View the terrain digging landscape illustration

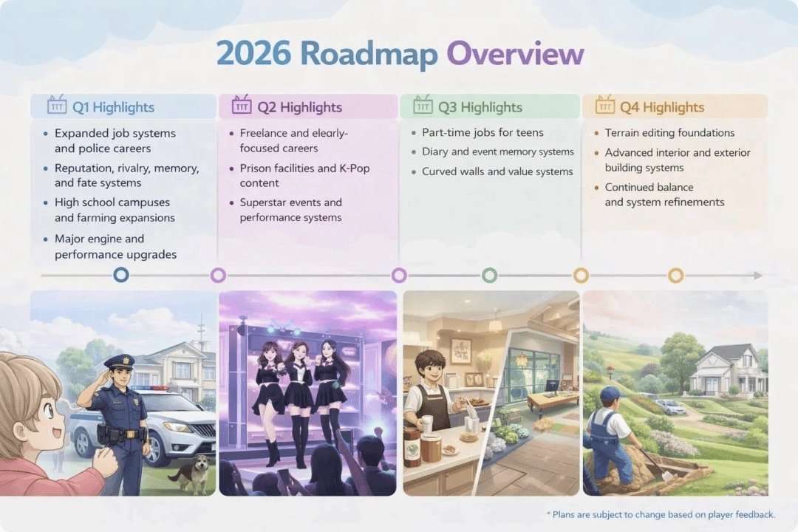point(675,393)
